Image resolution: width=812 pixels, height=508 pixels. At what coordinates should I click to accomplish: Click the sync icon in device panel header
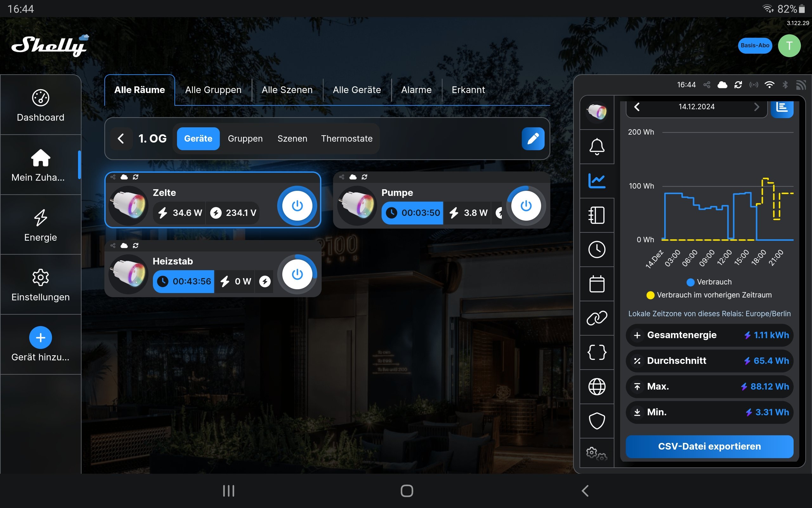(738, 85)
